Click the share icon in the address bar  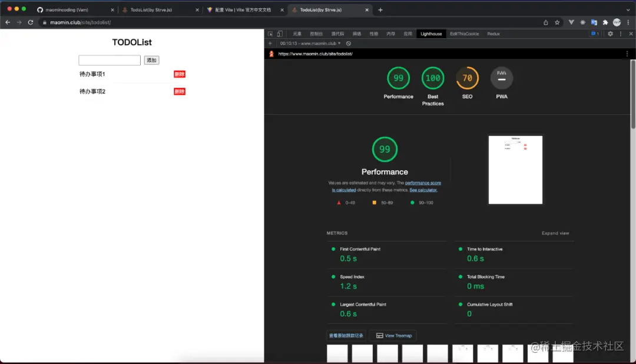(545, 22)
